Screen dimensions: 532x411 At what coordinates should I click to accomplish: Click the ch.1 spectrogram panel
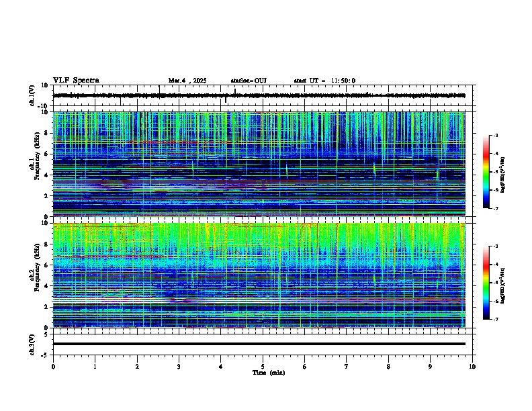(x=259, y=164)
